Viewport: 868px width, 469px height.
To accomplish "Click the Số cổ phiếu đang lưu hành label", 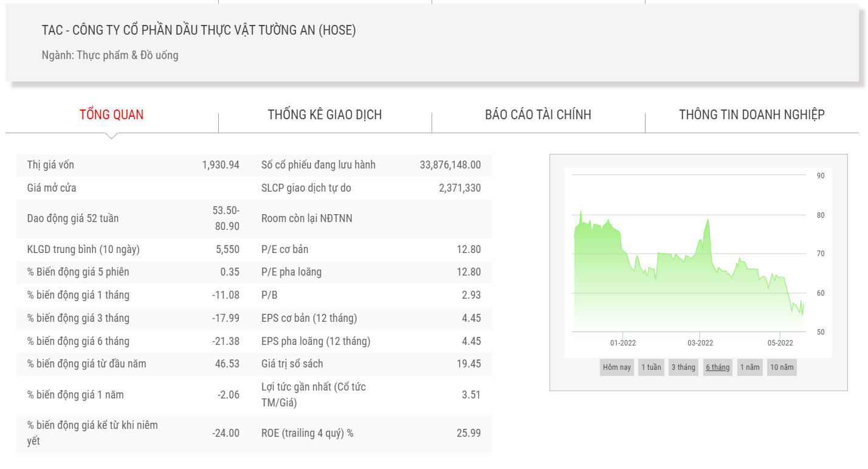I will coord(319,165).
